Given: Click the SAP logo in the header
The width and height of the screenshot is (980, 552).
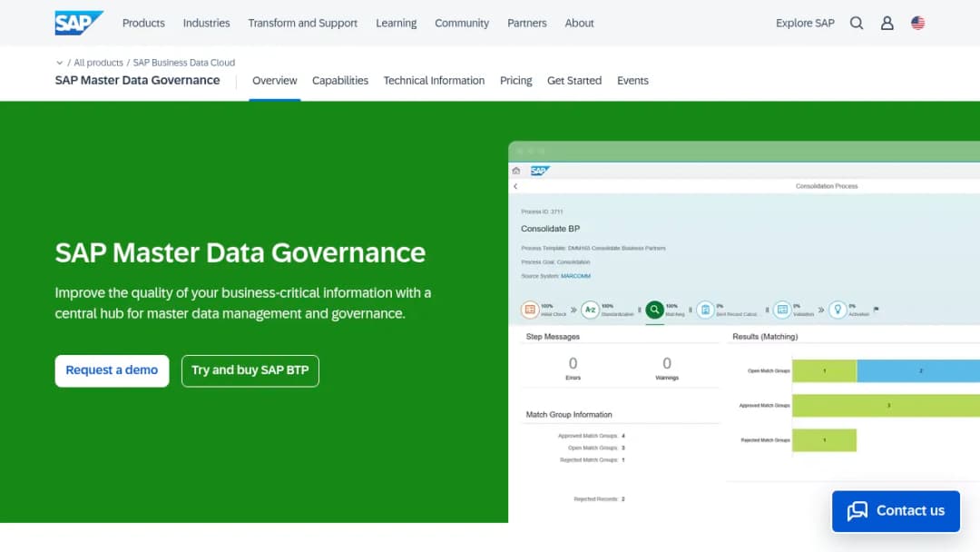Looking at the screenshot, I should 79,23.
